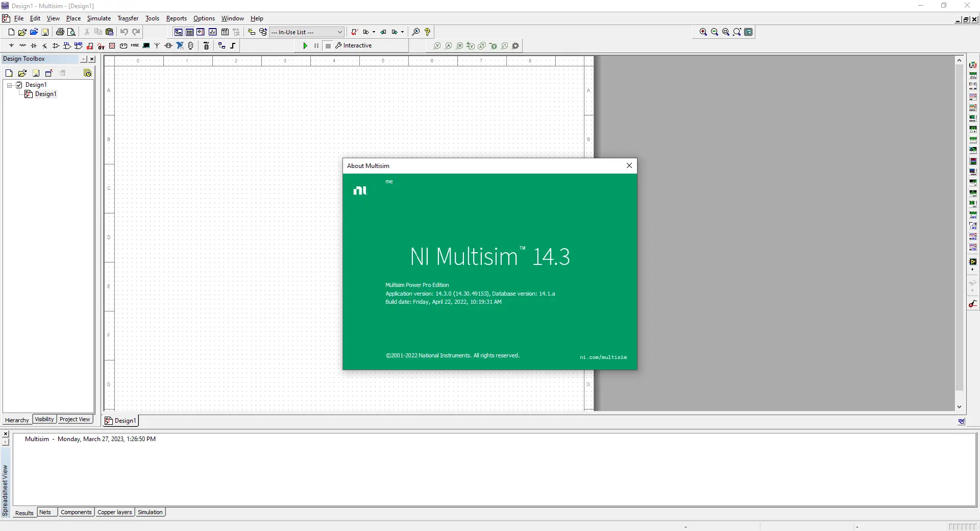The height and width of the screenshot is (531, 980).
Task: Open the Reports menu
Action: (177, 18)
